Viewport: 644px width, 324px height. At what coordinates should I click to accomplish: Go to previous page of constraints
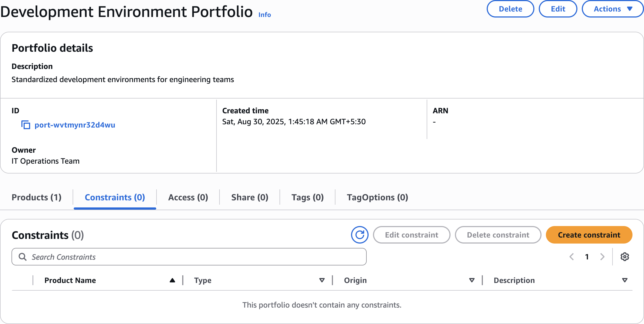(x=572, y=257)
